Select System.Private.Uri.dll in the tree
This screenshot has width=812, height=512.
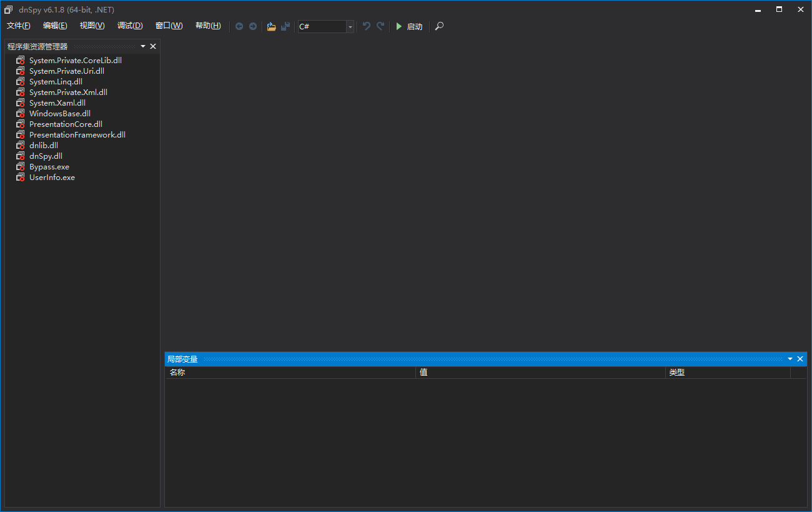pyautogui.click(x=67, y=71)
